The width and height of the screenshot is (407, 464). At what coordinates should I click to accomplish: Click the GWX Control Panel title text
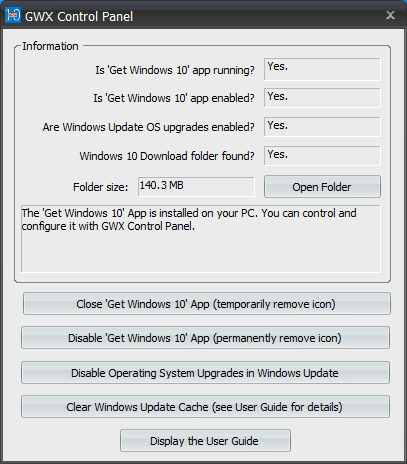(79, 16)
